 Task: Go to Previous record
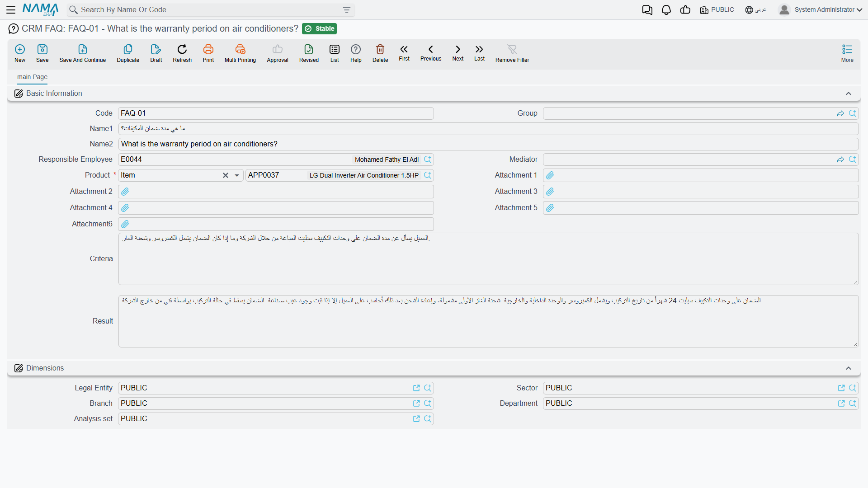coord(431,52)
